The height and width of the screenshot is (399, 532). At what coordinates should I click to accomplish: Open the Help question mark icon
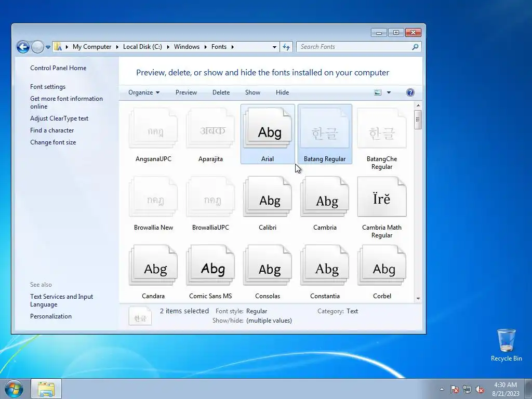410,92
